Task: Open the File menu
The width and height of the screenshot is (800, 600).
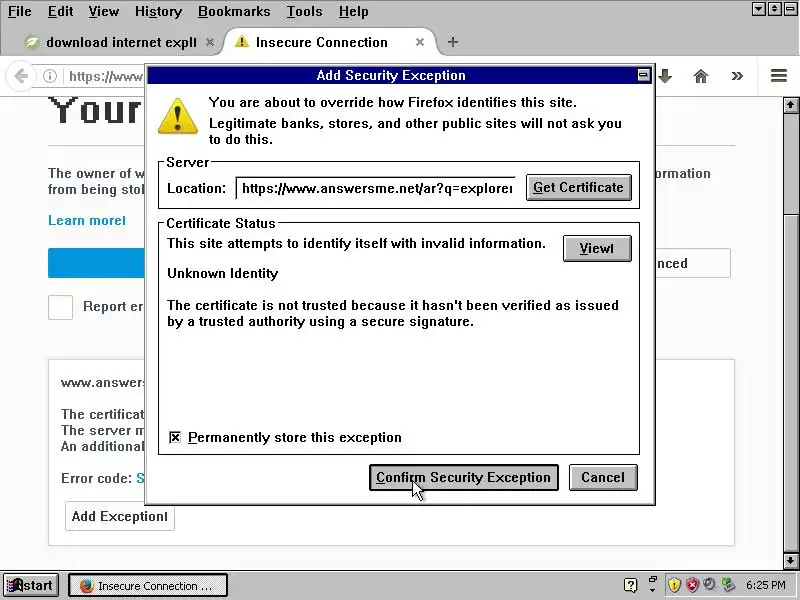Action: click(19, 11)
